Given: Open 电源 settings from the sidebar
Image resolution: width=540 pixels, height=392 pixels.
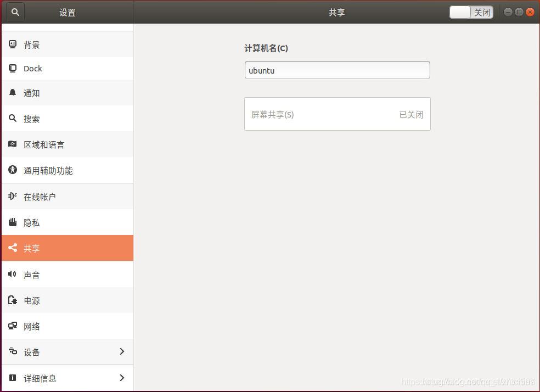Looking at the screenshot, I should click(32, 300).
